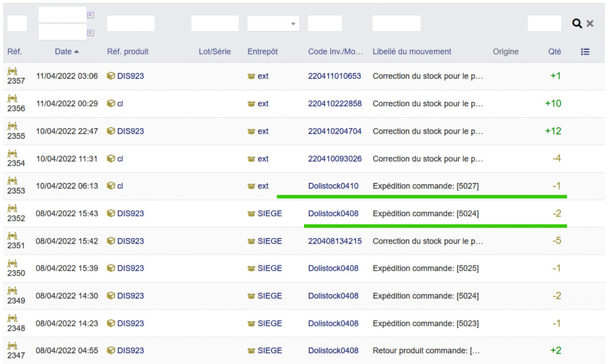This screenshot has width=608, height=364.
Task: Click warehouse icon in row 2352
Action: [x=251, y=214]
